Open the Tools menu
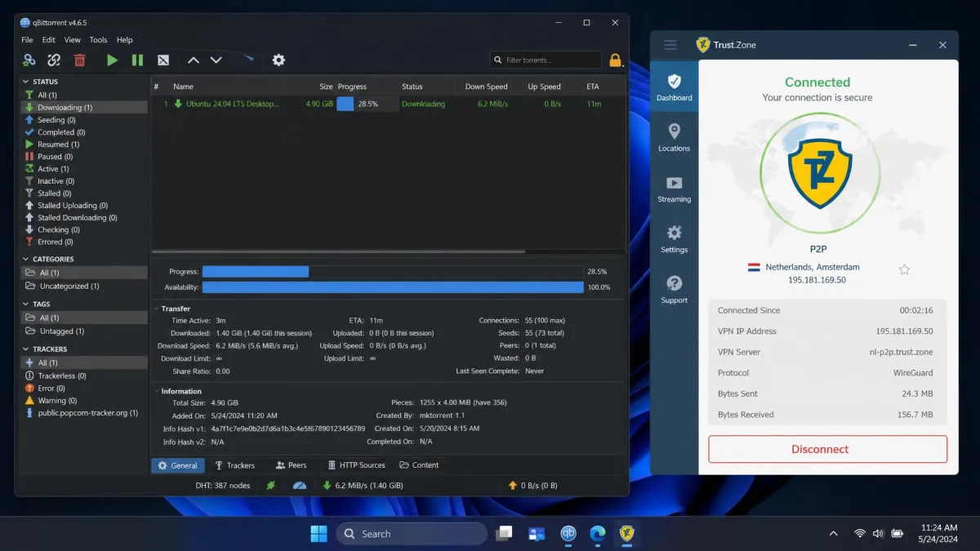980x551 pixels. click(98, 40)
